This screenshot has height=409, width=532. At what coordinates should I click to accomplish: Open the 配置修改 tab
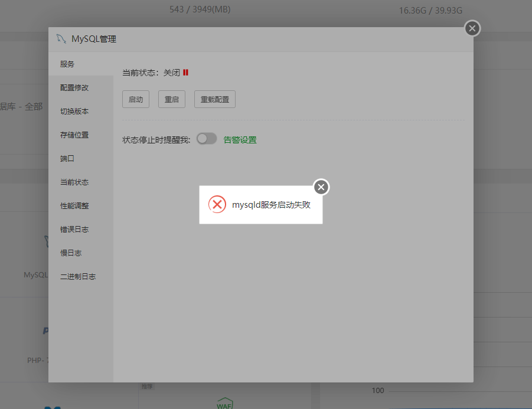tap(81, 88)
